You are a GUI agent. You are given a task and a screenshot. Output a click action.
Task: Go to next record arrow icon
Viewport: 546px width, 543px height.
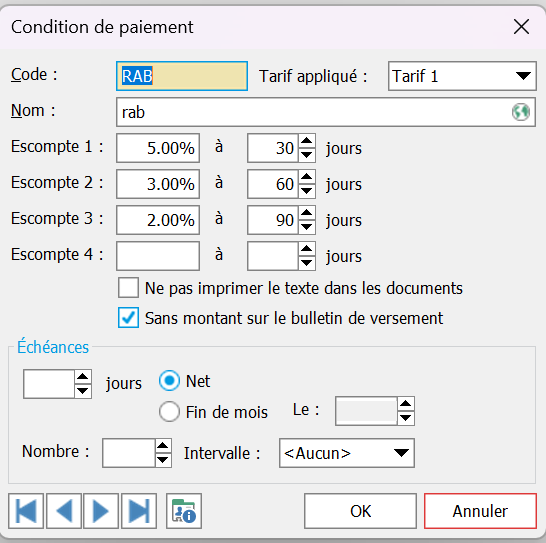[x=101, y=511]
